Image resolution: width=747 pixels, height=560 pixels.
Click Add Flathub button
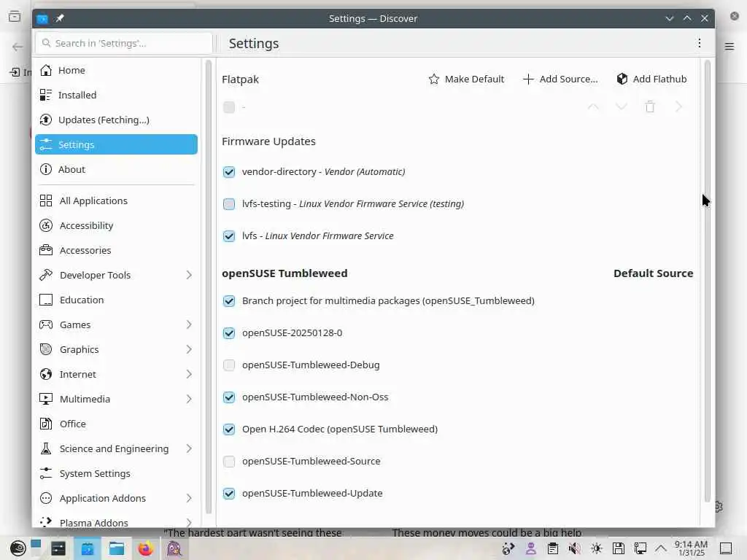tap(651, 79)
